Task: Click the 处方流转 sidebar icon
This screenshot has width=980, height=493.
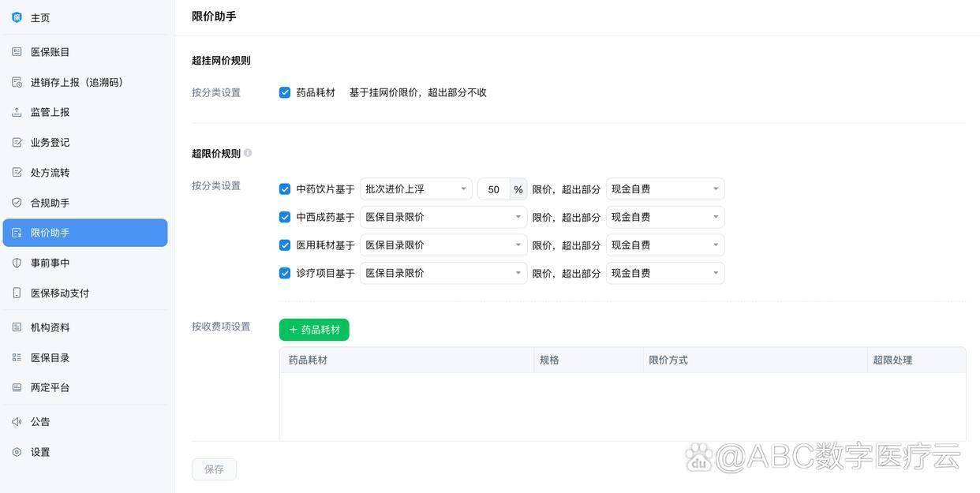Action: coord(17,172)
